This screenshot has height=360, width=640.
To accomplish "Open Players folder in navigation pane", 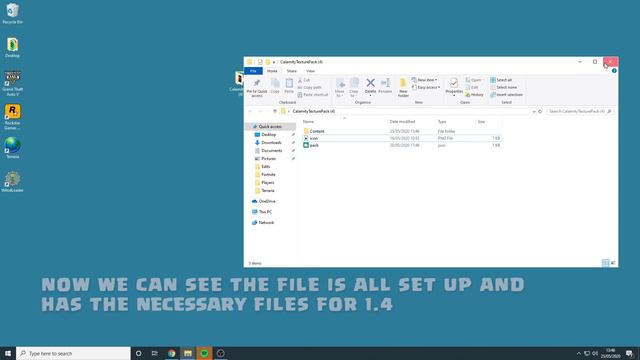I will pyautogui.click(x=267, y=183).
